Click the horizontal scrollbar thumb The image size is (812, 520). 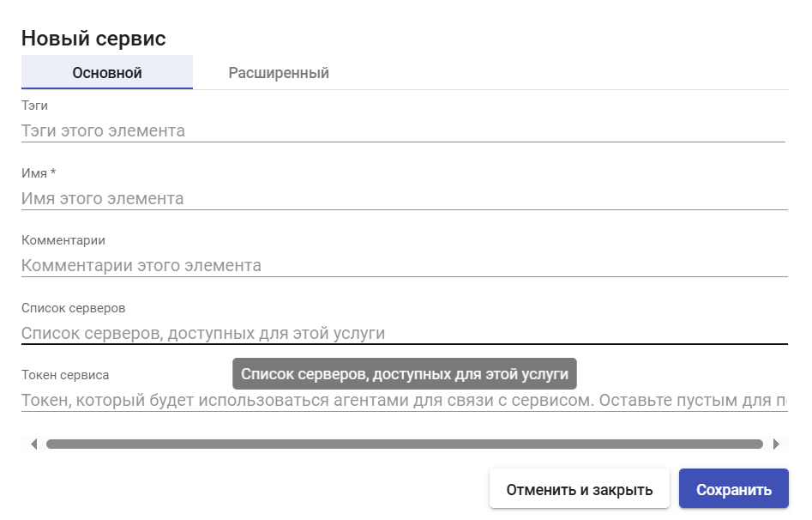pos(405,444)
